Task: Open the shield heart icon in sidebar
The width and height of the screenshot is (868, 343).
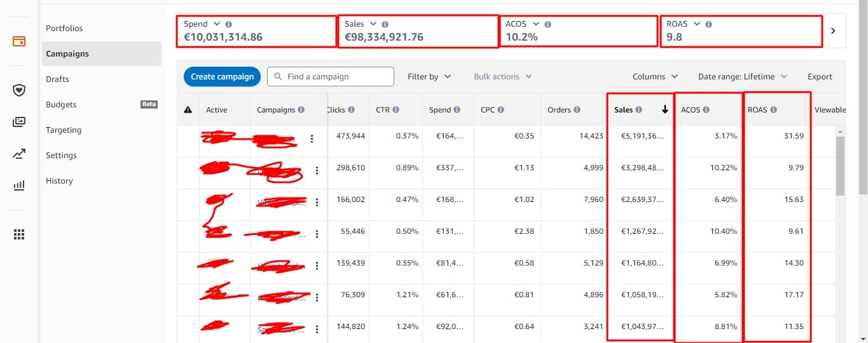Action: (x=19, y=90)
